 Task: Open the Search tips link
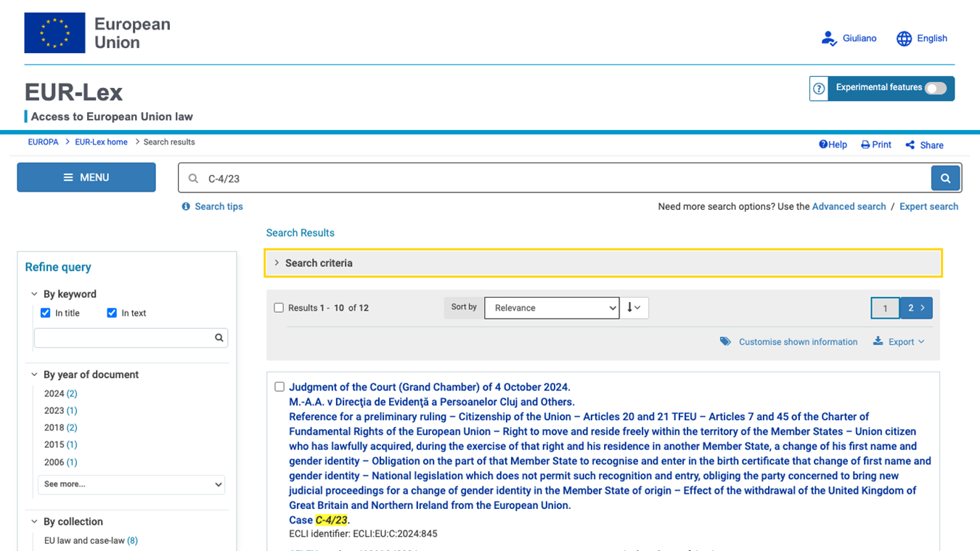coord(219,206)
